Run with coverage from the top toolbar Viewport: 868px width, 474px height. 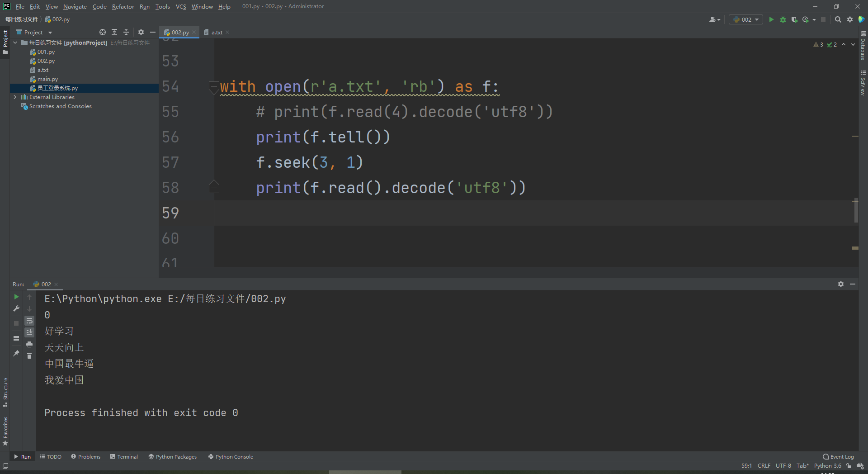794,19
